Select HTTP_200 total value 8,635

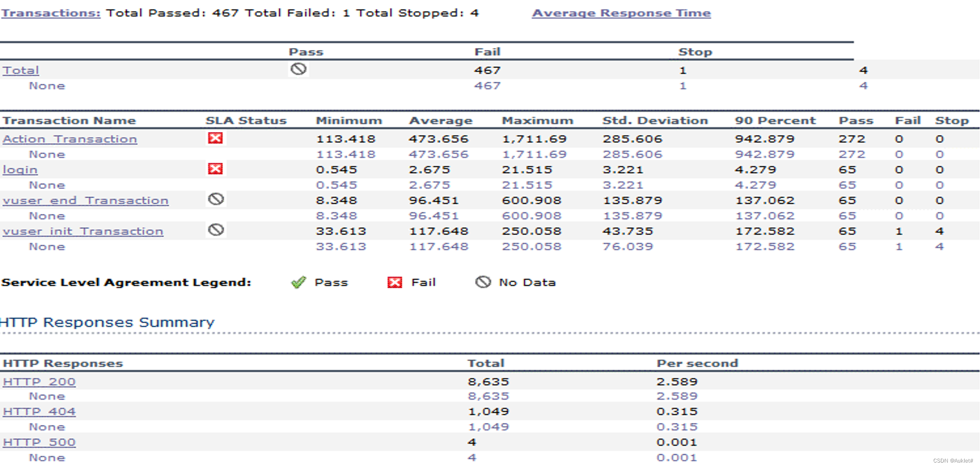point(488,382)
